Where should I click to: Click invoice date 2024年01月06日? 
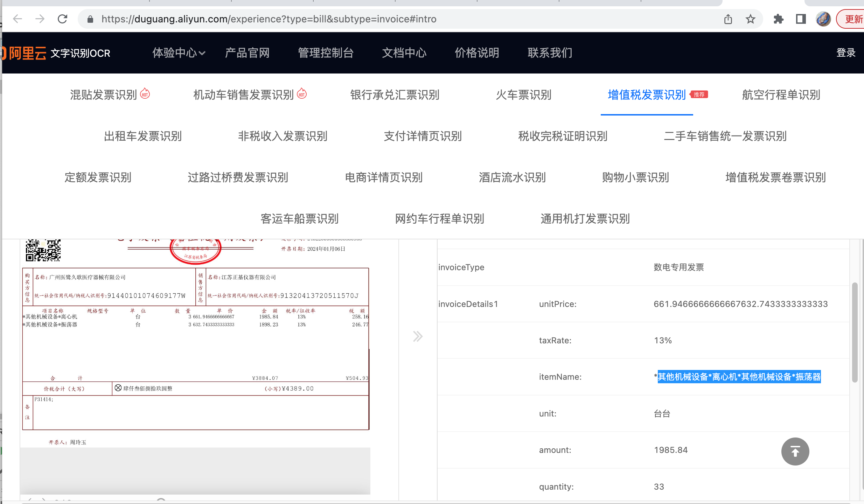coord(326,249)
